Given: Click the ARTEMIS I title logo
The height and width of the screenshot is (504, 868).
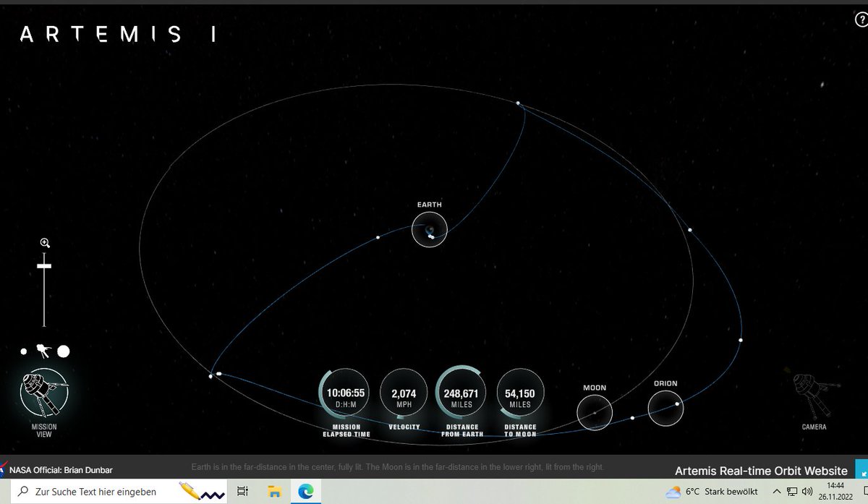Looking at the screenshot, I should coord(118,35).
